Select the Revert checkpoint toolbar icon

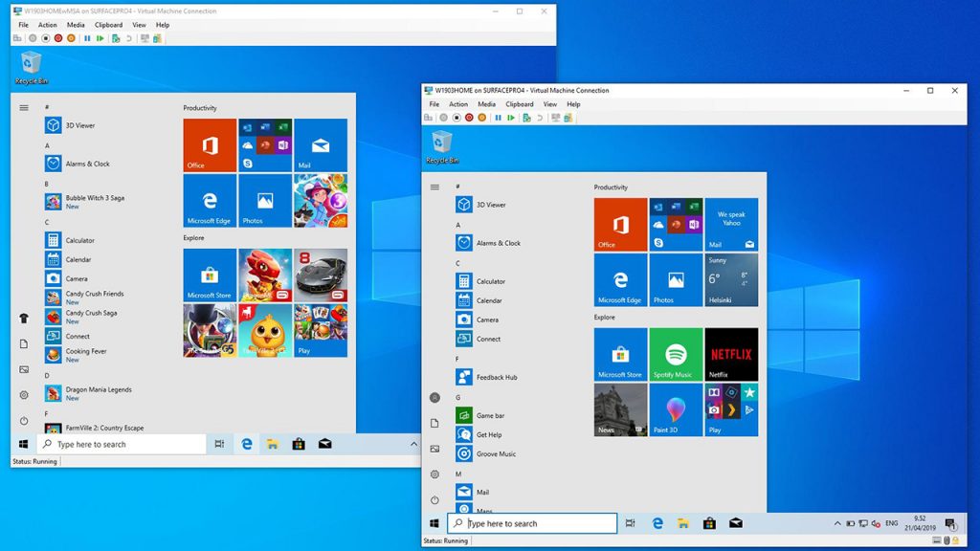[539, 117]
